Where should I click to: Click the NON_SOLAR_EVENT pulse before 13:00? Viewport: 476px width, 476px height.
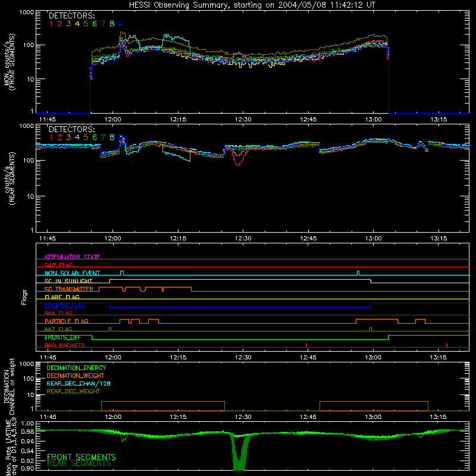pyautogui.click(x=358, y=273)
